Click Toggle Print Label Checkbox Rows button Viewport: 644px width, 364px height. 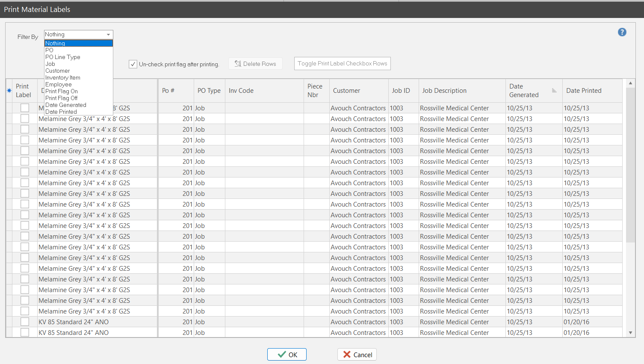(x=342, y=64)
